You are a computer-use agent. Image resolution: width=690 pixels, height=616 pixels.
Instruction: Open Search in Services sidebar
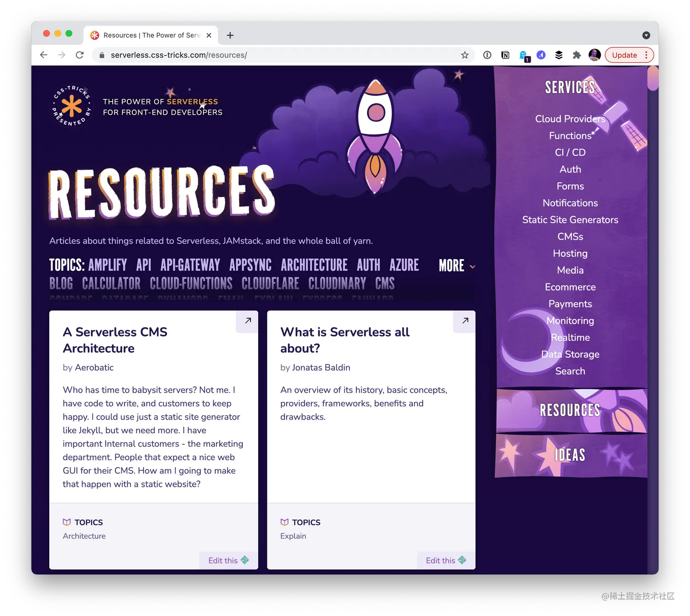(x=570, y=371)
